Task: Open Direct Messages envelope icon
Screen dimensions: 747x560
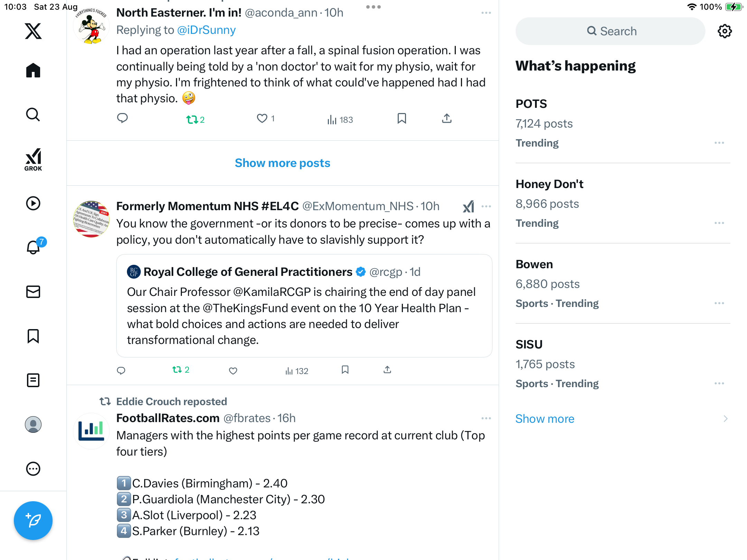Action: [33, 292]
